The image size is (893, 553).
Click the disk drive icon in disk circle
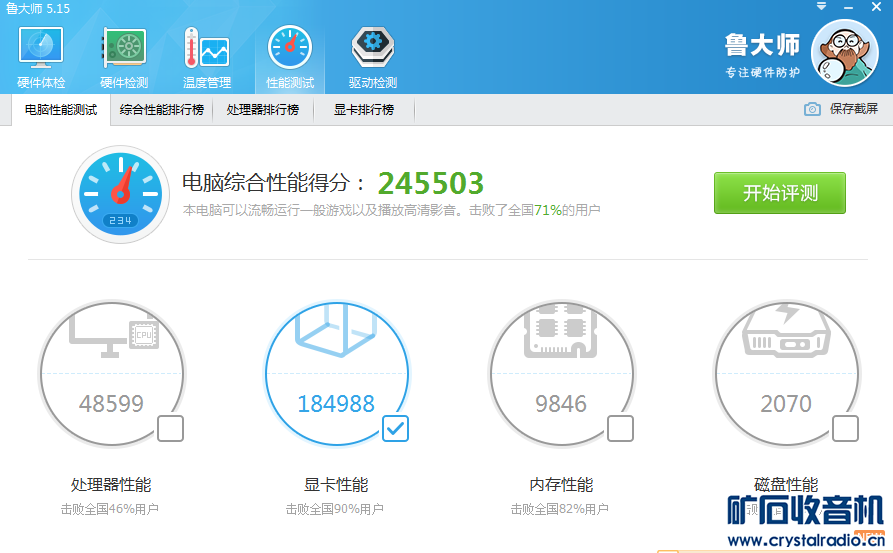click(786, 331)
